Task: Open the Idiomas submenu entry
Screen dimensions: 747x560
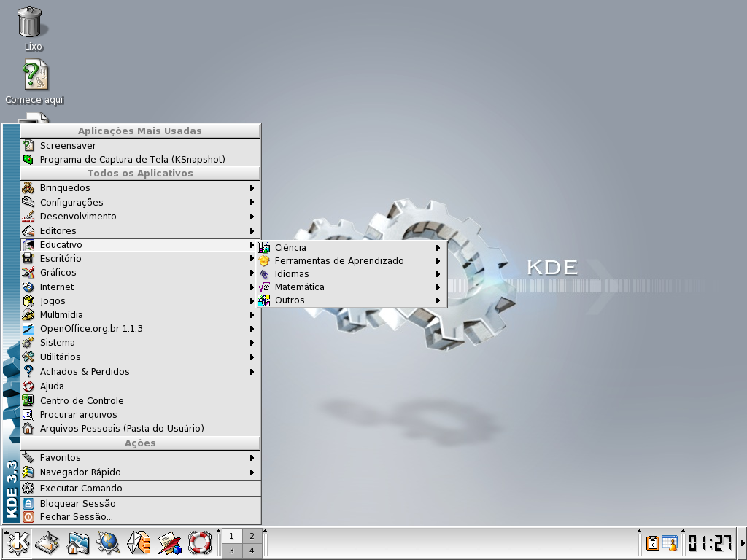Action: [352, 274]
